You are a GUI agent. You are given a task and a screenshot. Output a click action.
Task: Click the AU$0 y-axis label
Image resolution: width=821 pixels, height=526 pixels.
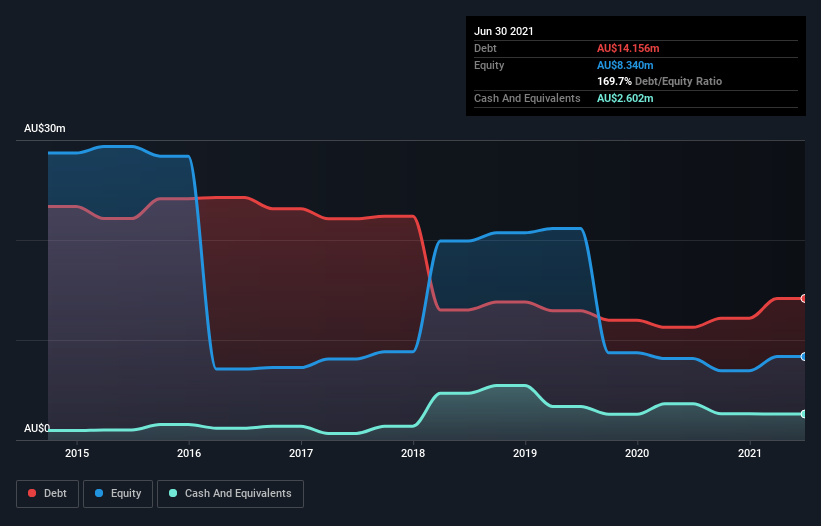coord(37,428)
